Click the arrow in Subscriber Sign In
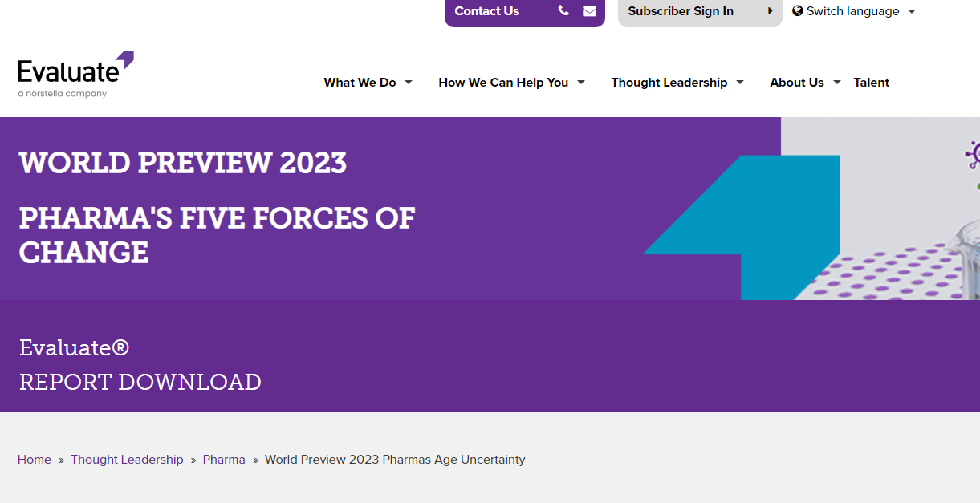The image size is (980, 503). tap(771, 11)
